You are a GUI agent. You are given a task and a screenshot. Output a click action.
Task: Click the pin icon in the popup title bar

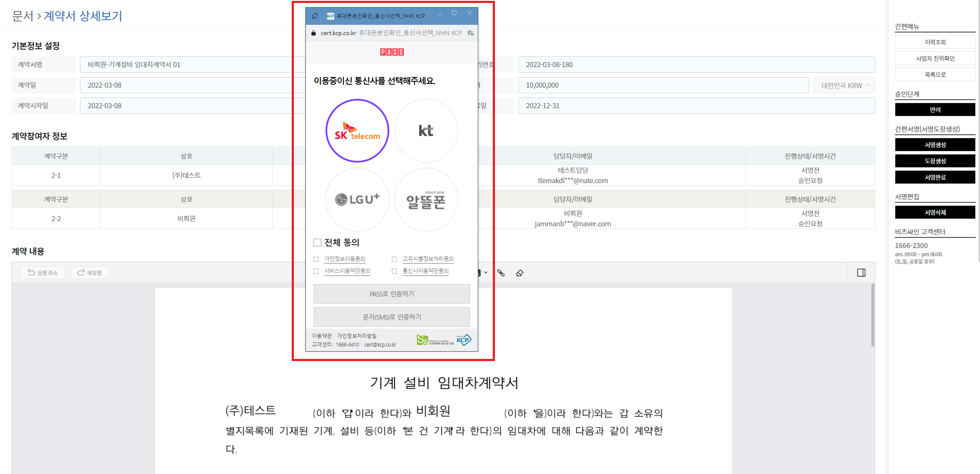tap(315, 16)
